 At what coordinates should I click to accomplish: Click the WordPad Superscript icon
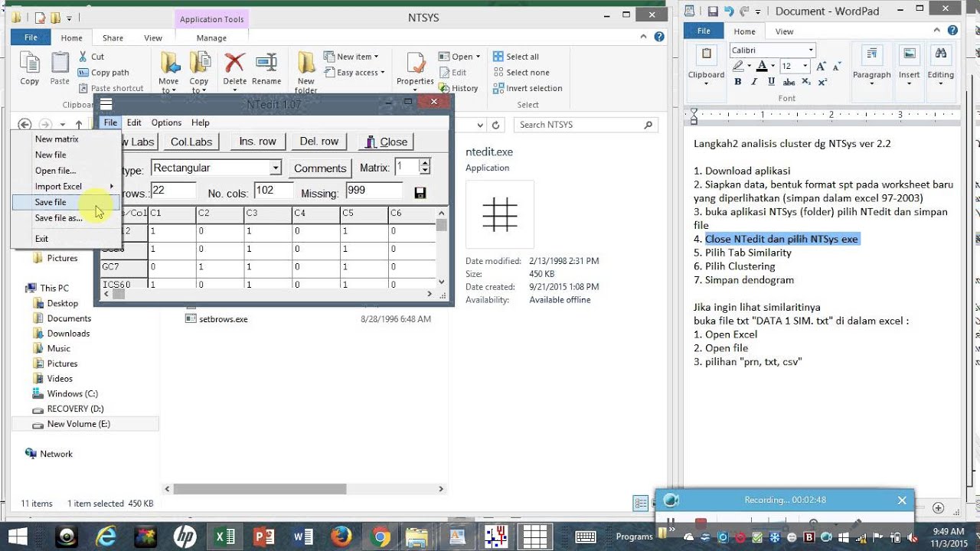(822, 82)
